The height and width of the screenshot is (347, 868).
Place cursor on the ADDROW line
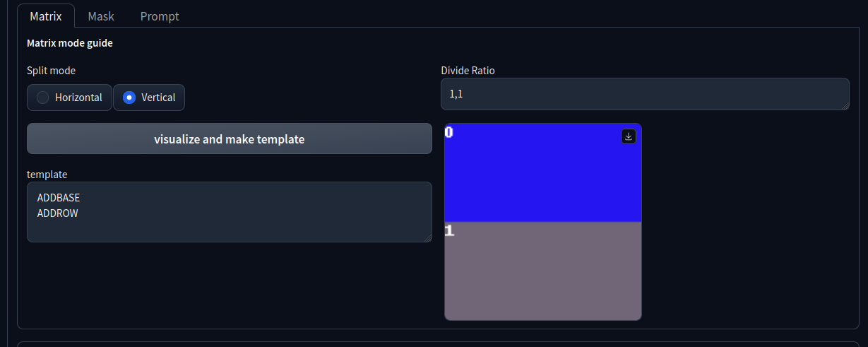(58, 212)
